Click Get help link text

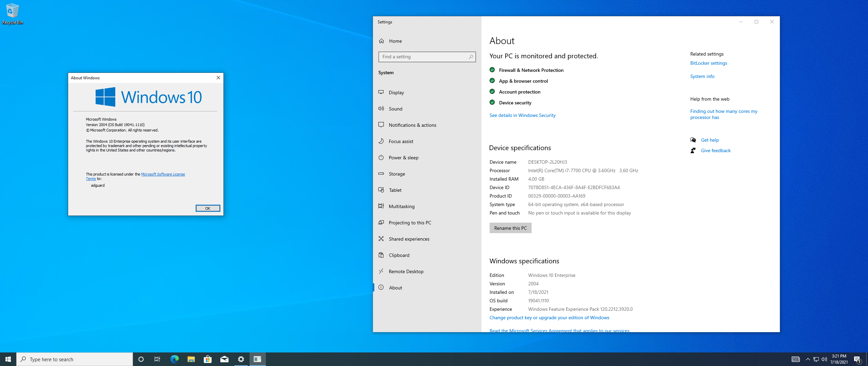pyautogui.click(x=710, y=140)
